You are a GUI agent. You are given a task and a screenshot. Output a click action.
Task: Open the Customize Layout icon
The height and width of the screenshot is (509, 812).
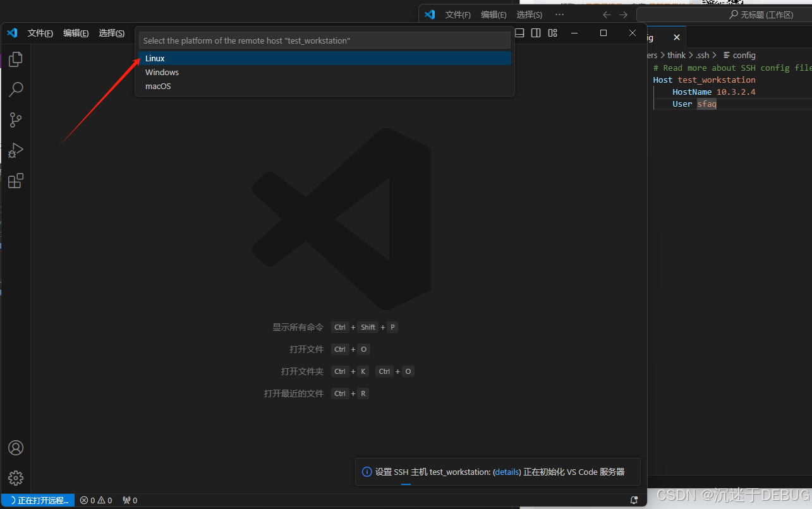[553, 33]
